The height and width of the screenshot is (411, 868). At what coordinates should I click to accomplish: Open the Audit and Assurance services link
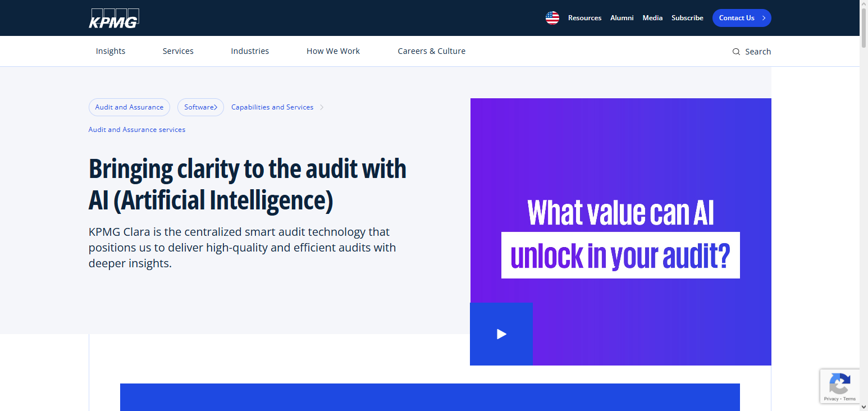tap(136, 129)
